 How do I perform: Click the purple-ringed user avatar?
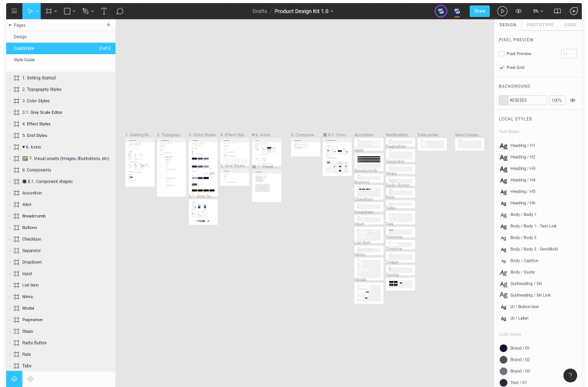pyautogui.click(x=441, y=12)
